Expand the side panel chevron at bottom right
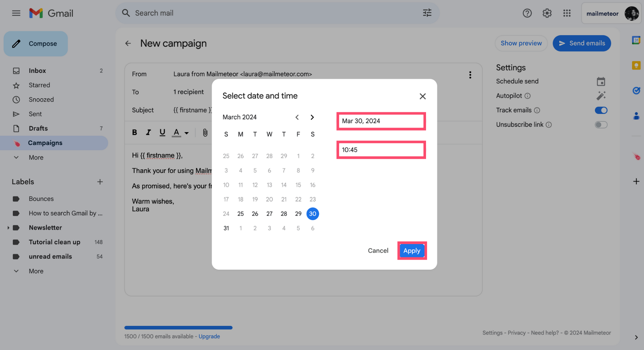The height and width of the screenshot is (350, 644). [636, 337]
